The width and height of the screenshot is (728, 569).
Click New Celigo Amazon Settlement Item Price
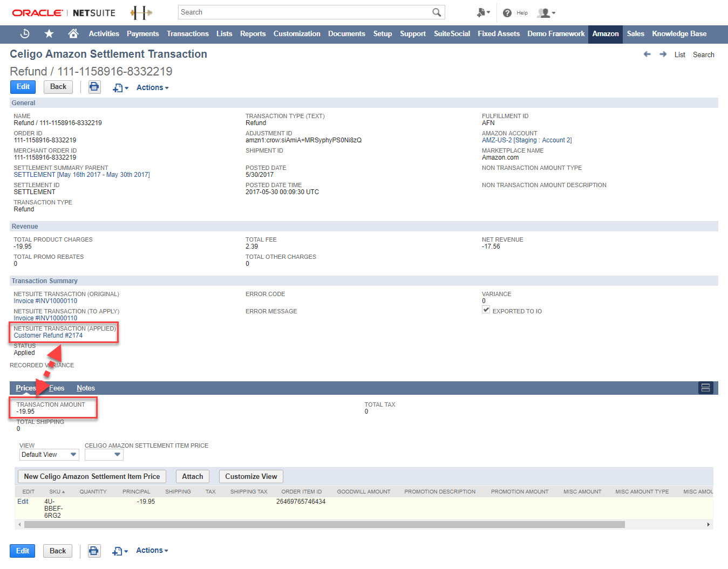coord(92,476)
